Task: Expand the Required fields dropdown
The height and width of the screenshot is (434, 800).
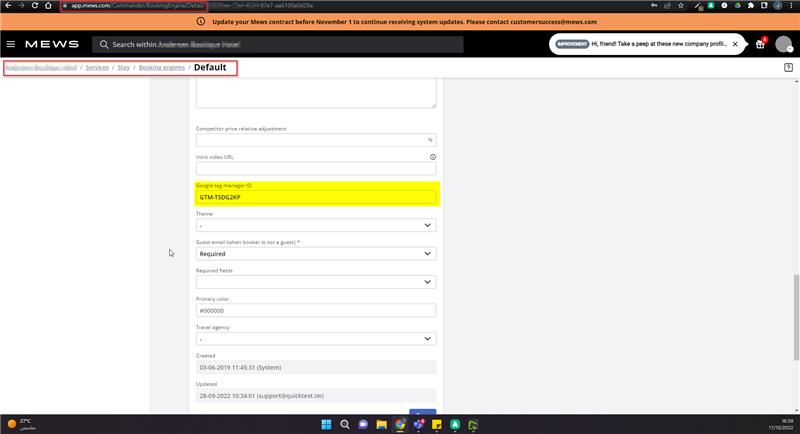Action: click(316, 282)
